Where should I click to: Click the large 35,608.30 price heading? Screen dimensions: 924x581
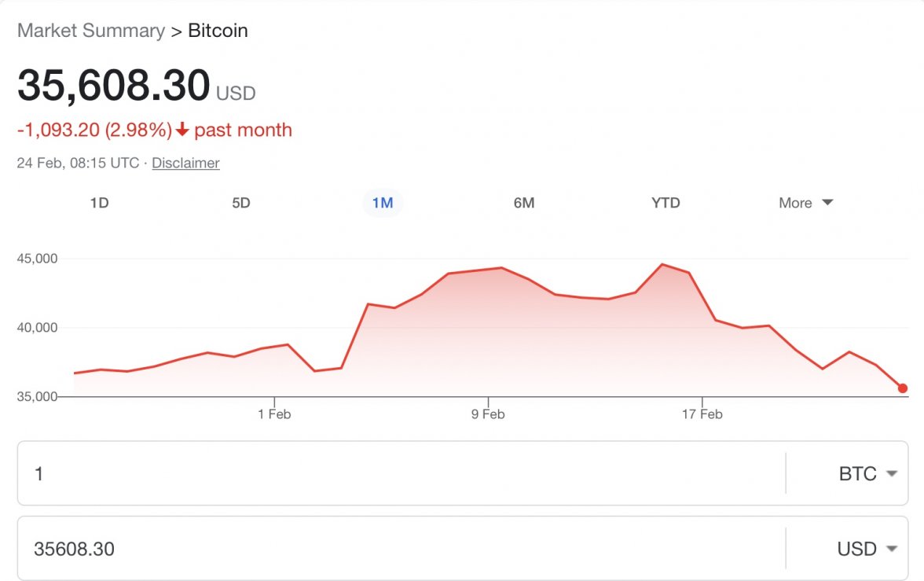point(114,86)
